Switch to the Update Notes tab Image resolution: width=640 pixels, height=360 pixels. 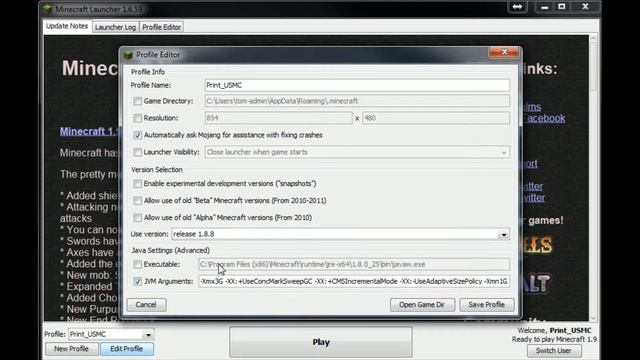point(67,26)
